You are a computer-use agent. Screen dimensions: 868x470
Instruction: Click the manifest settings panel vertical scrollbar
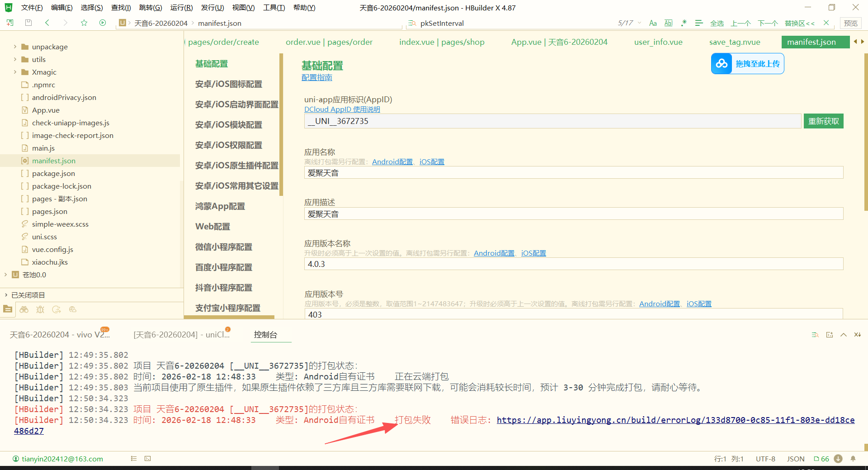point(865,136)
